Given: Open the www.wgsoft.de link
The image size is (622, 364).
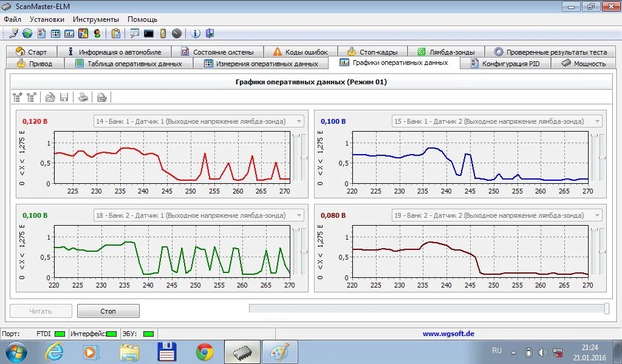Looking at the screenshot, I should click(x=448, y=334).
